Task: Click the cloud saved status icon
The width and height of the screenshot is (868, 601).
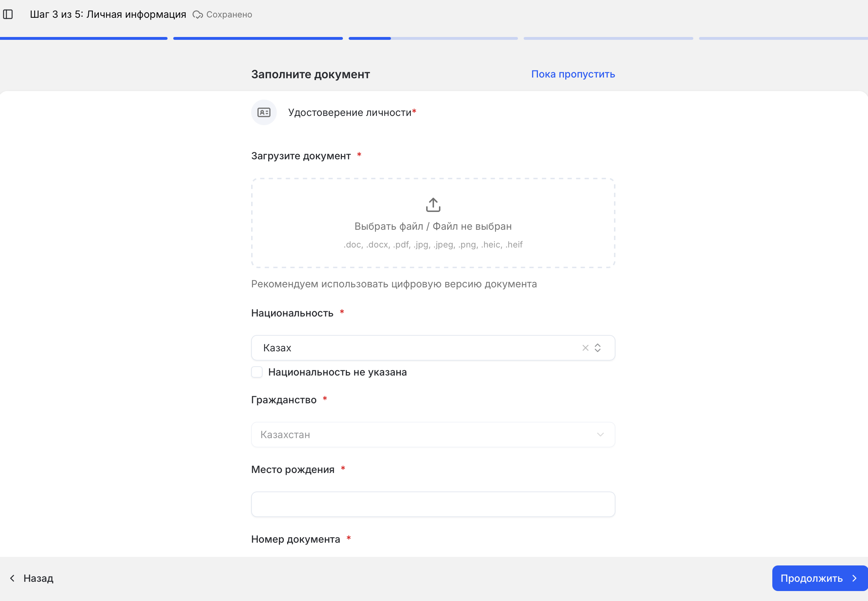Action: pos(198,15)
